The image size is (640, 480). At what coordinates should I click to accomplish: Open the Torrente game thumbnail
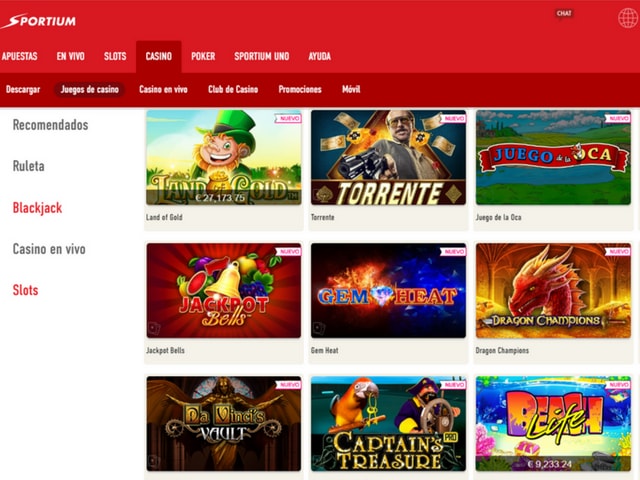point(388,158)
